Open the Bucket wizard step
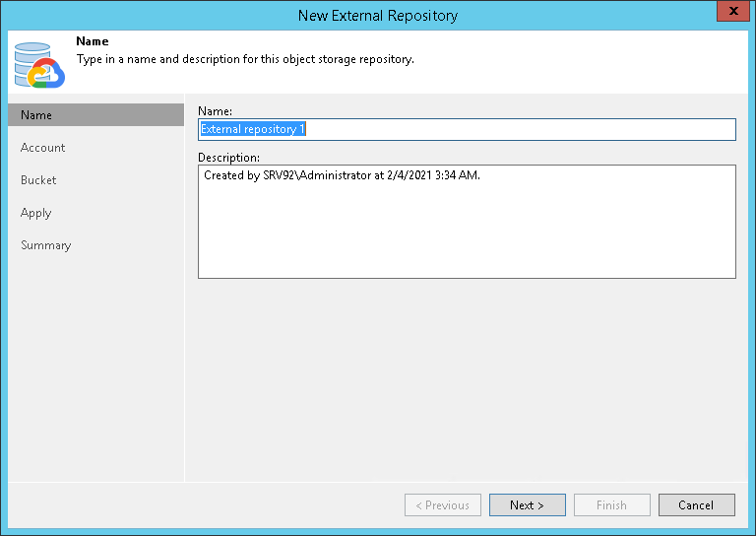 (x=38, y=180)
